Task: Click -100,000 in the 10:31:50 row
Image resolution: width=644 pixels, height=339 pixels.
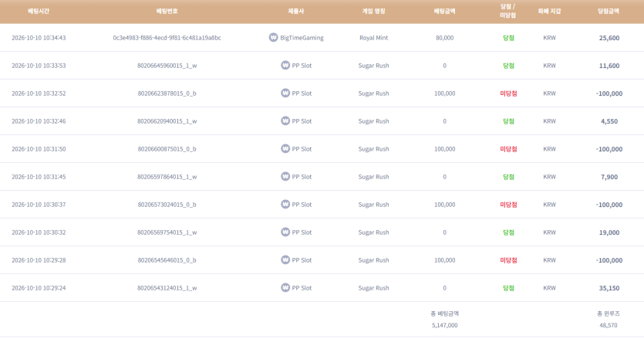Action: pyautogui.click(x=609, y=149)
